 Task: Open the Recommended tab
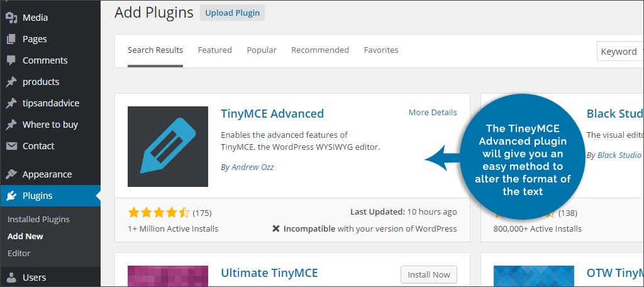click(x=320, y=50)
